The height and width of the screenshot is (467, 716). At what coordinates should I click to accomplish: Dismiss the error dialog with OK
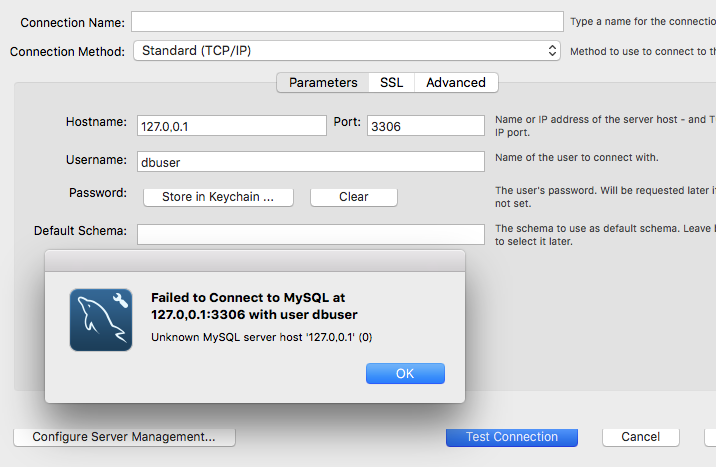[x=405, y=374]
